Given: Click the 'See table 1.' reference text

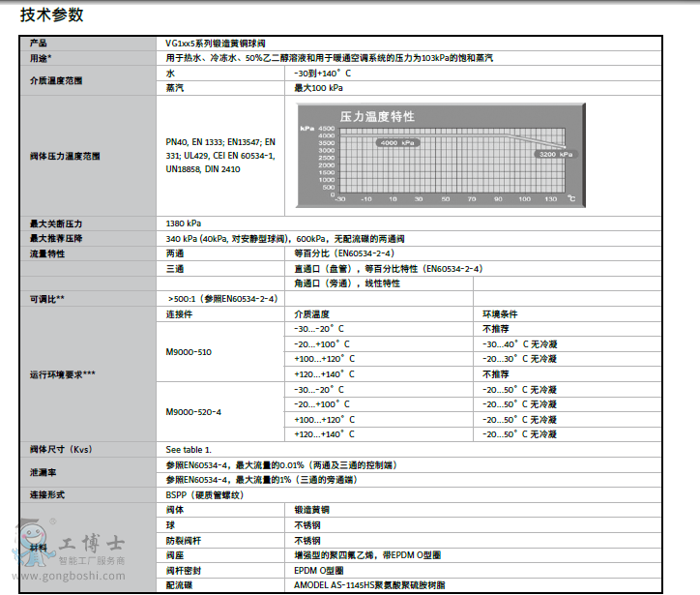Looking at the screenshot, I should point(189,450).
